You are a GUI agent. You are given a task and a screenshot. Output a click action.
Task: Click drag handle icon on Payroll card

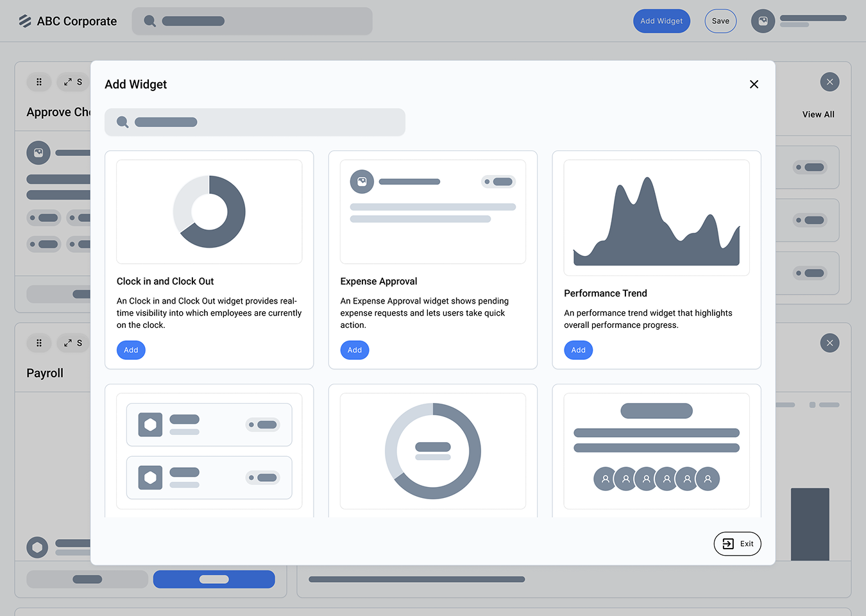pos(39,343)
